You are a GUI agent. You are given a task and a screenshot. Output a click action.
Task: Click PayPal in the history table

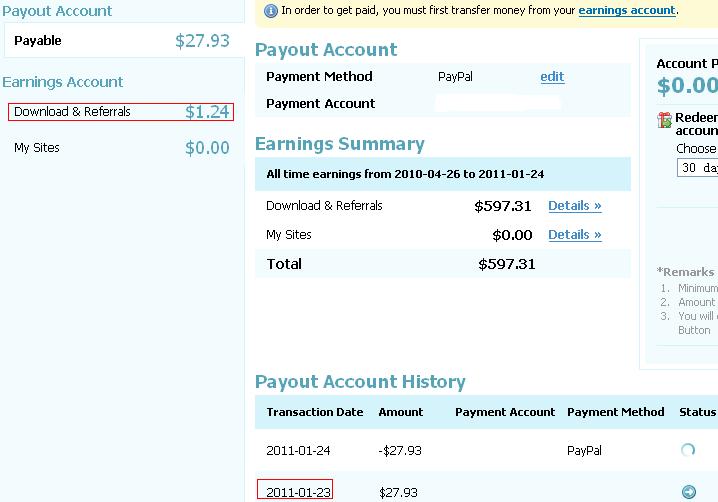pos(584,451)
